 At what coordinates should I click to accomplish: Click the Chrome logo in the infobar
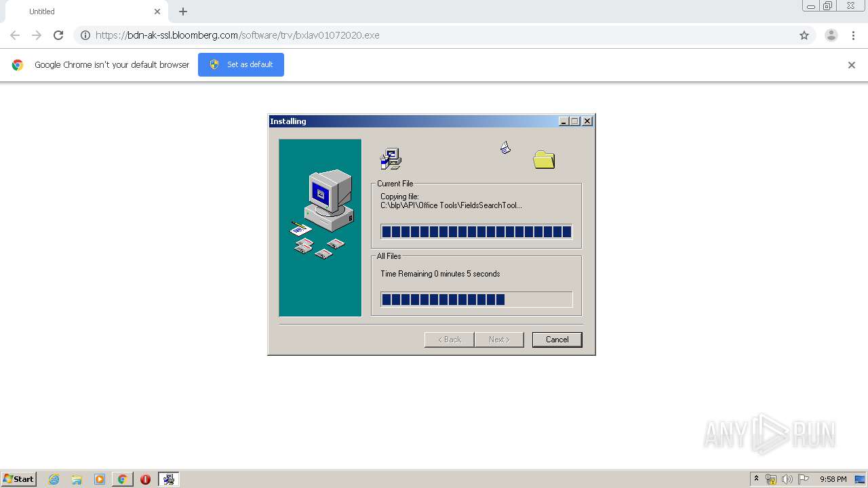18,65
